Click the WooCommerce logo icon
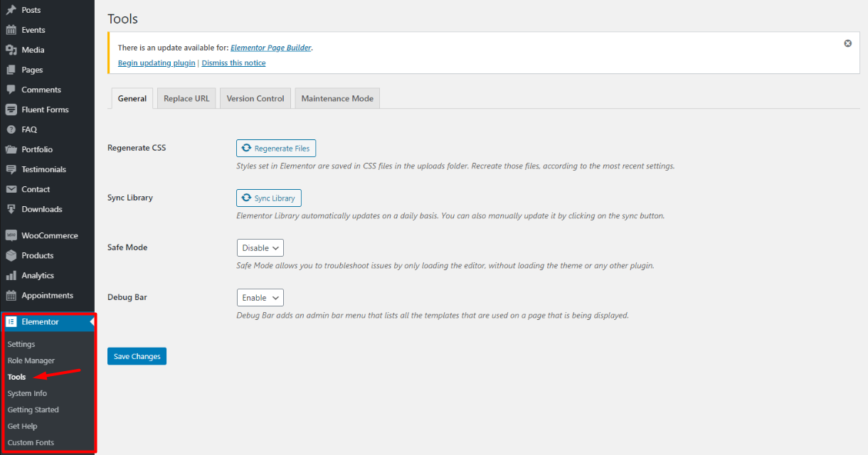The height and width of the screenshot is (455, 868). (11, 235)
